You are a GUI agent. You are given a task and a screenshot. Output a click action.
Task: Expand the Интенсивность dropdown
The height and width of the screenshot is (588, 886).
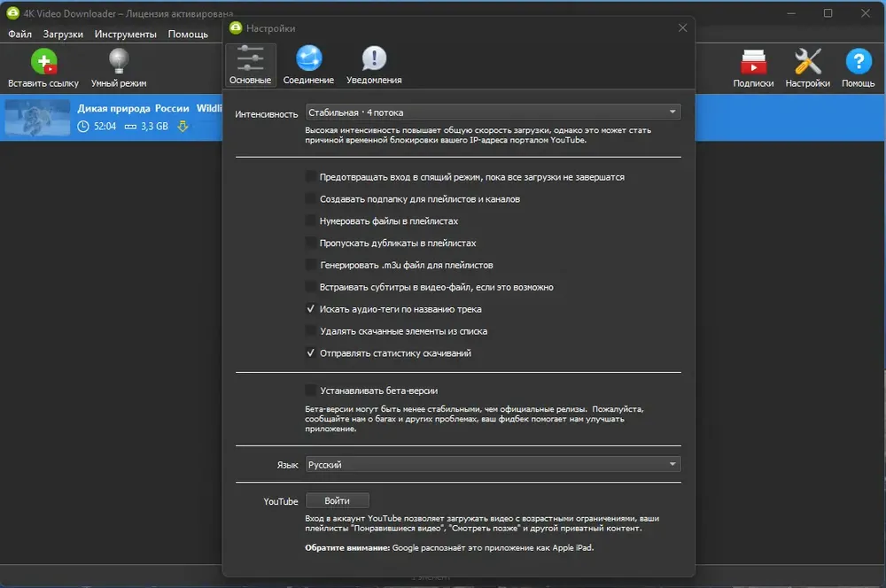[x=493, y=112]
